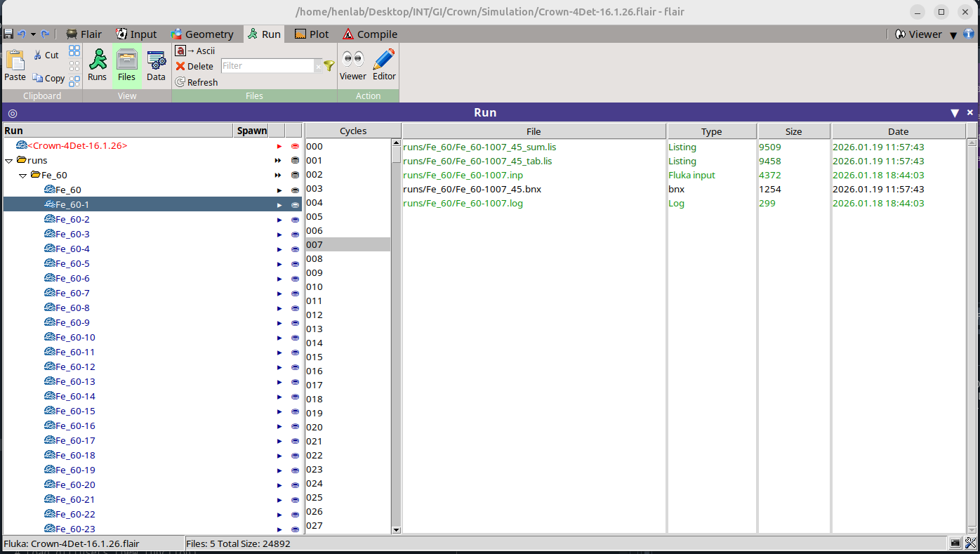
Task: Click the Filter text field
Action: click(x=267, y=66)
